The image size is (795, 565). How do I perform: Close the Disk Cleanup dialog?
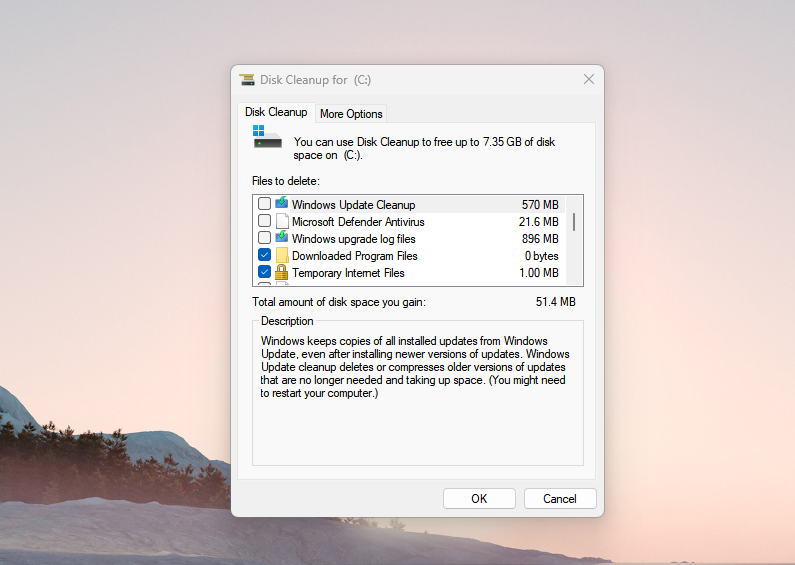tap(589, 79)
